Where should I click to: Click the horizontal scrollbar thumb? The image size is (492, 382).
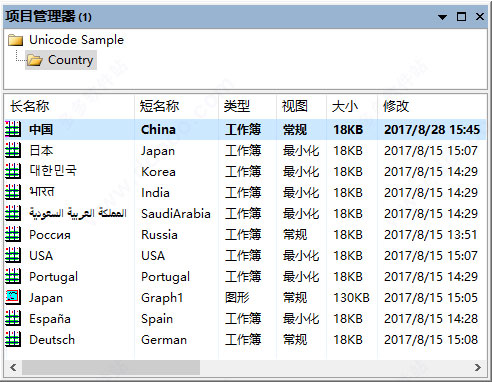(111, 367)
